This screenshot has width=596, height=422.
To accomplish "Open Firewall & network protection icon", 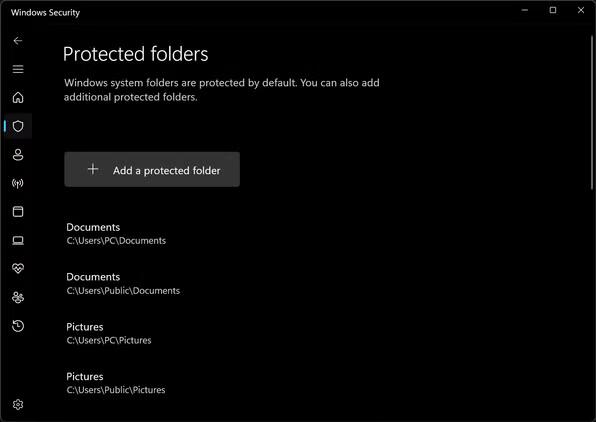I will click(18, 183).
